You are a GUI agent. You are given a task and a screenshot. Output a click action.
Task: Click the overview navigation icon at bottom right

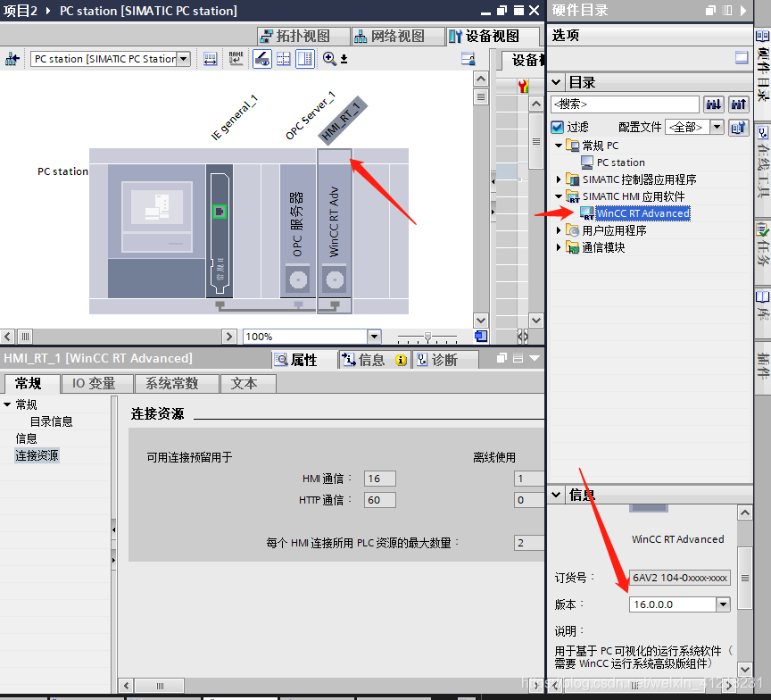(x=481, y=337)
